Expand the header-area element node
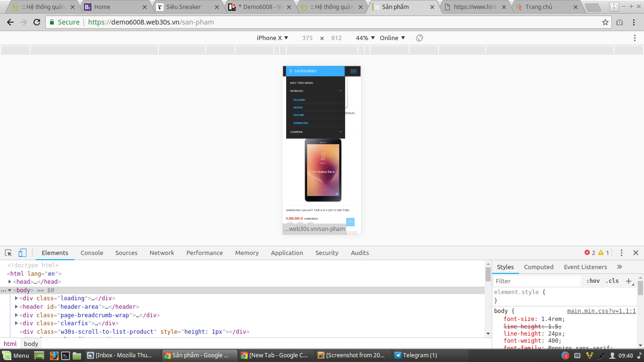 [17, 307]
